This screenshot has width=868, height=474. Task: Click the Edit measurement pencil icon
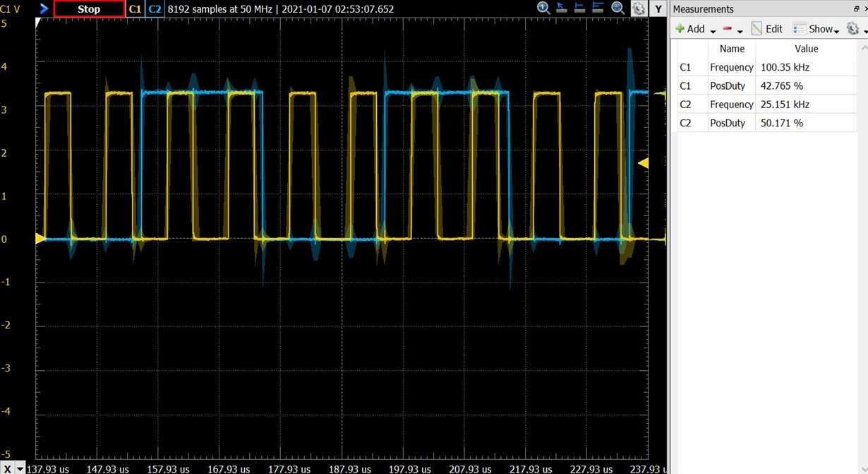pyautogui.click(x=757, y=29)
